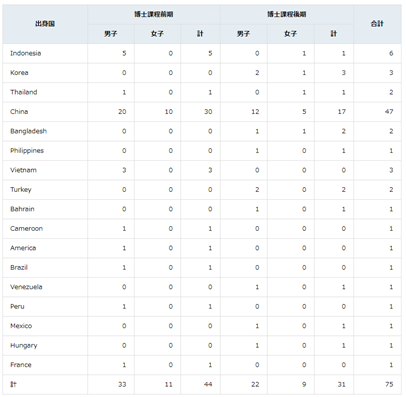Click China's total value 47
The width and height of the screenshot is (406, 397).
click(x=389, y=112)
